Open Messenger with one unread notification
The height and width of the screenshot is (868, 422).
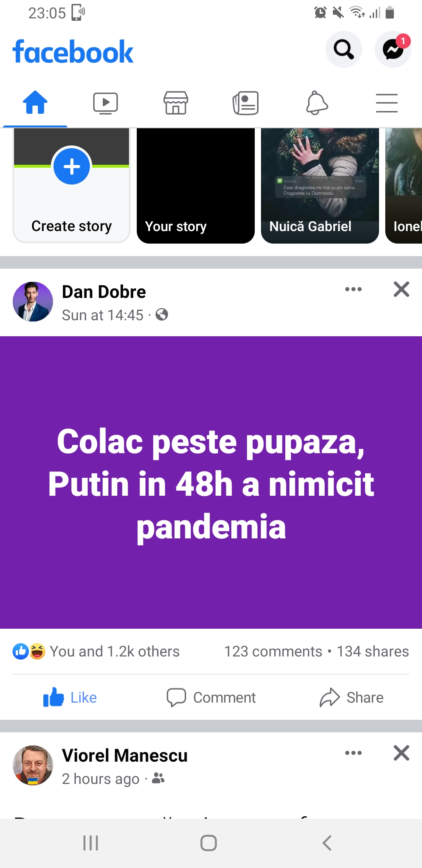[x=393, y=49]
